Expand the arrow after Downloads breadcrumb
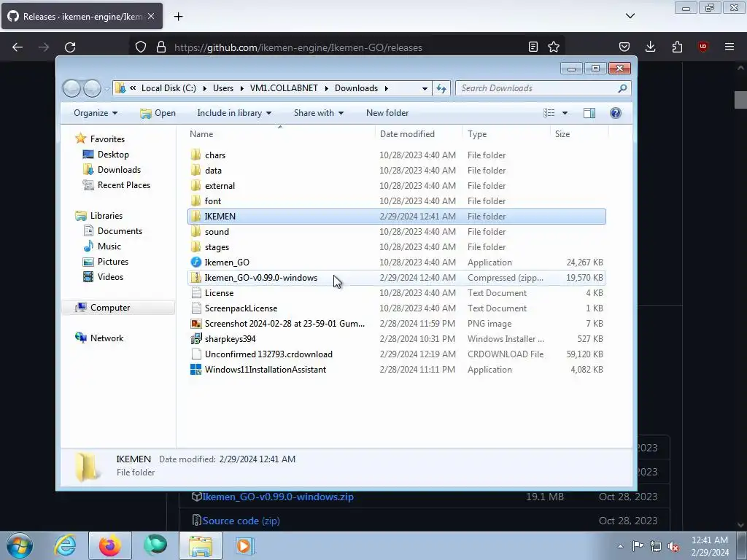 pyautogui.click(x=387, y=88)
